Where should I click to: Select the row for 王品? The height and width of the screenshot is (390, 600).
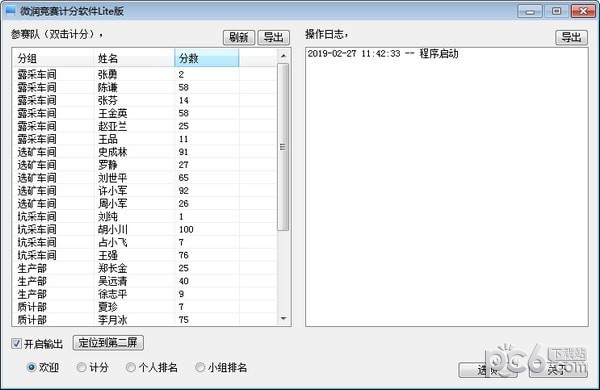coord(145,139)
